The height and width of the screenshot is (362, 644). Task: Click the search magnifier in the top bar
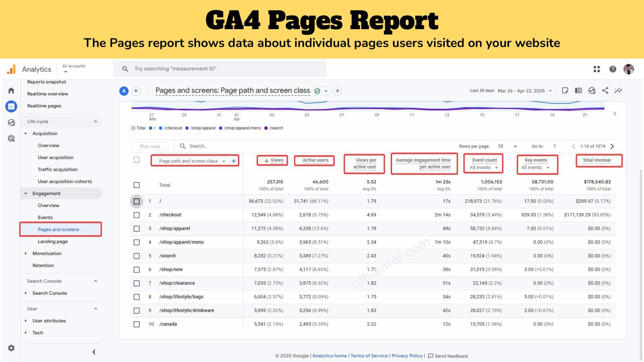click(x=125, y=69)
